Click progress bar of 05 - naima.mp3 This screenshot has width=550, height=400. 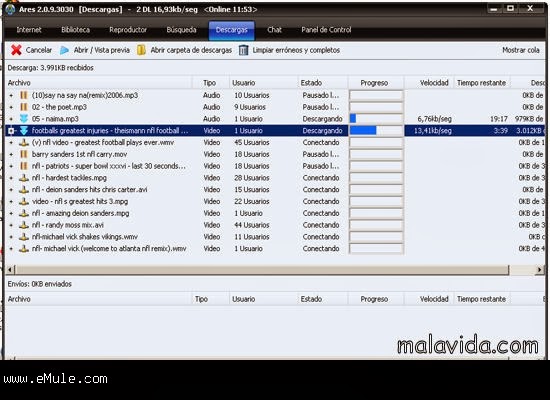click(376, 119)
